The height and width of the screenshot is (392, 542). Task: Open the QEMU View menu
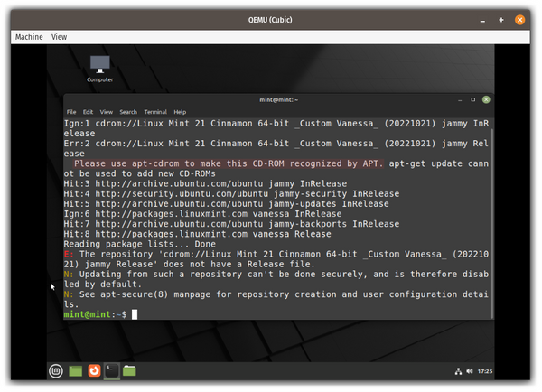pos(60,37)
